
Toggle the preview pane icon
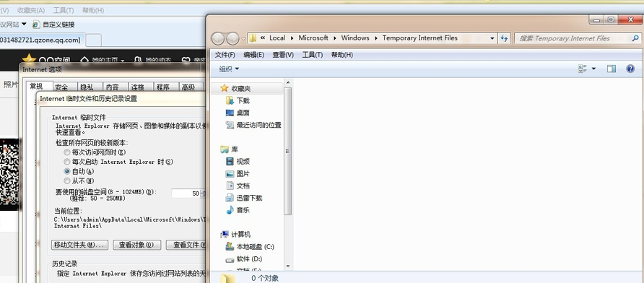coord(611,69)
